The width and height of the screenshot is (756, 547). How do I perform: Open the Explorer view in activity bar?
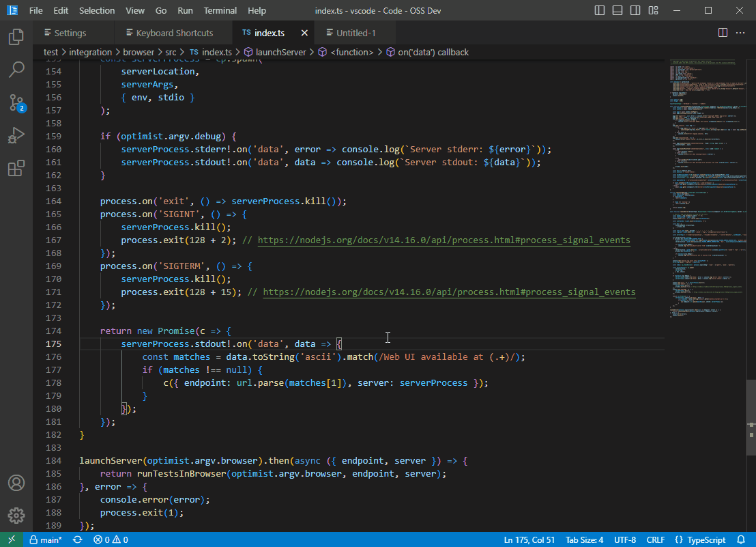(x=16, y=37)
